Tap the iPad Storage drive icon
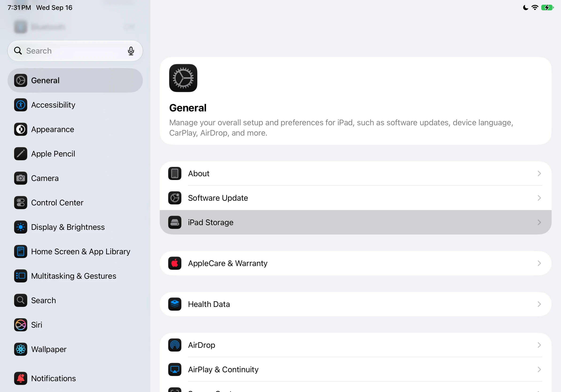561x392 pixels. point(175,222)
